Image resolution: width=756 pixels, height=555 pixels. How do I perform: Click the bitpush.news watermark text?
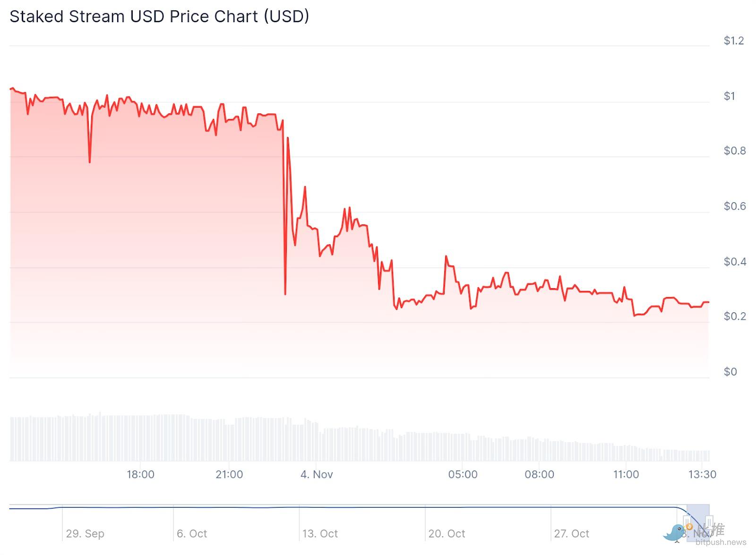click(721, 542)
